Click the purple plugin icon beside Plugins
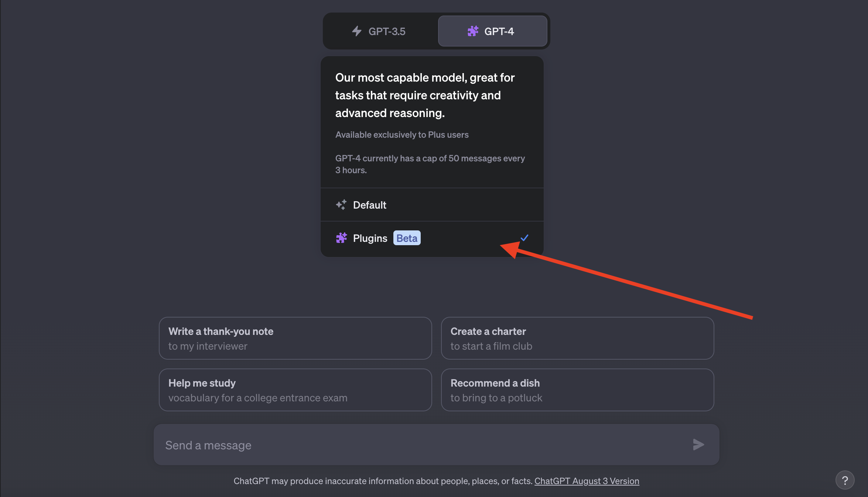 [x=341, y=238]
